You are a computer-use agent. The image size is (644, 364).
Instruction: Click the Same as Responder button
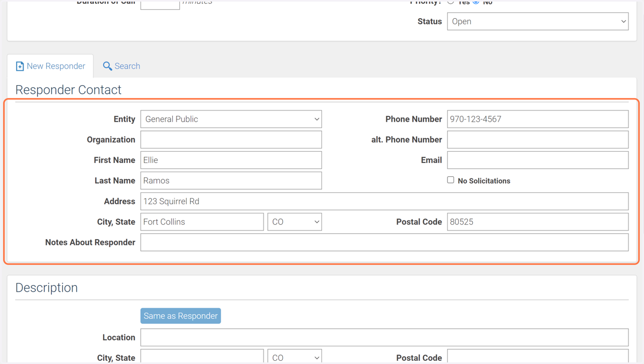(181, 316)
